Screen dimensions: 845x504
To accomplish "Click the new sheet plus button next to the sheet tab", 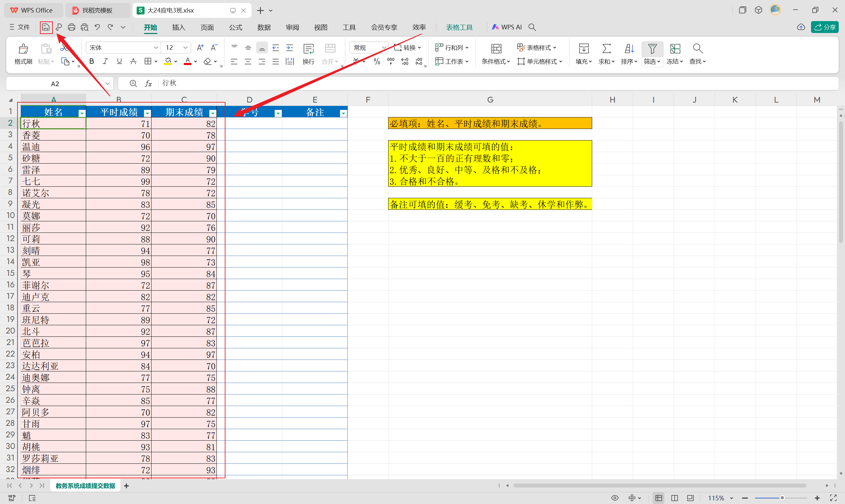I will pos(126,486).
